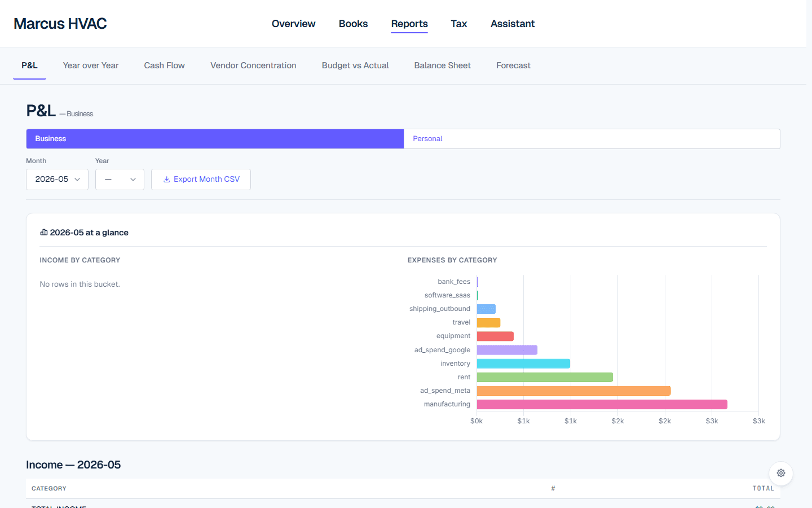
Task: Switch to the Business toggle
Action: pos(215,139)
